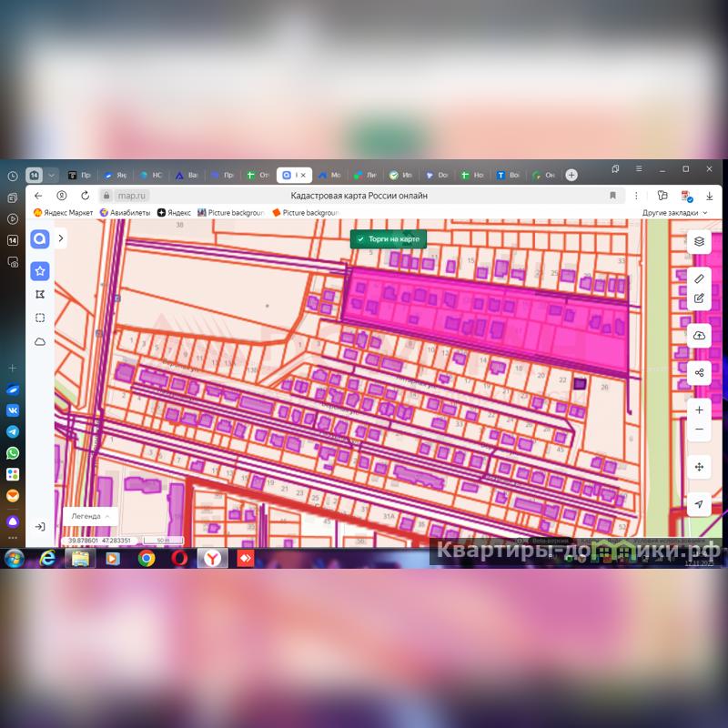Image resolution: width=728 pixels, height=728 pixels.
Task: Zoom in with the plus button
Action: pyautogui.click(x=699, y=410)
